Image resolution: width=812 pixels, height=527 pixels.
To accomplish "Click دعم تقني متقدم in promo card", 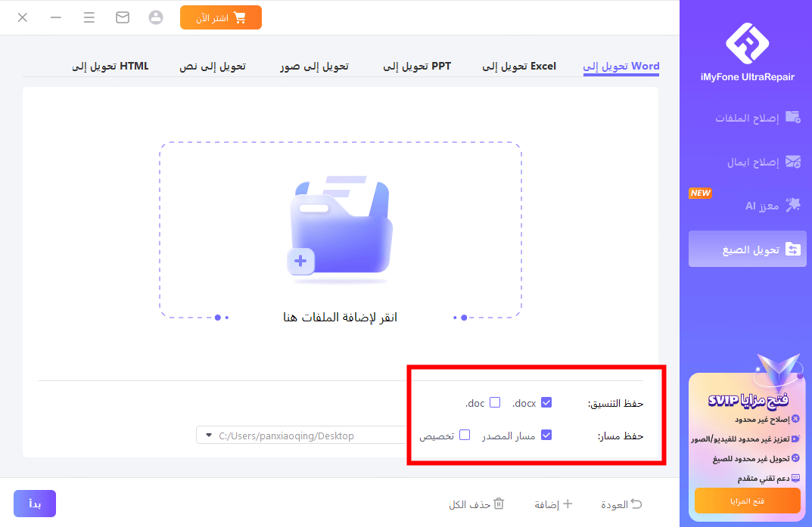I will coord(764,479).
